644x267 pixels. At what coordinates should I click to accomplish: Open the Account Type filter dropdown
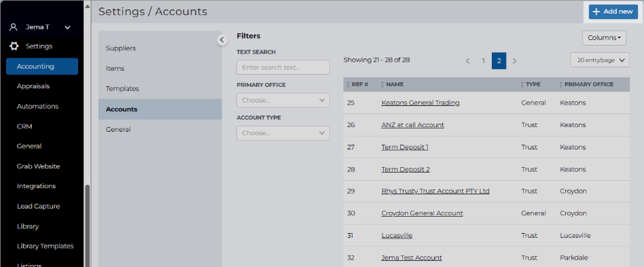click(283, 133)
